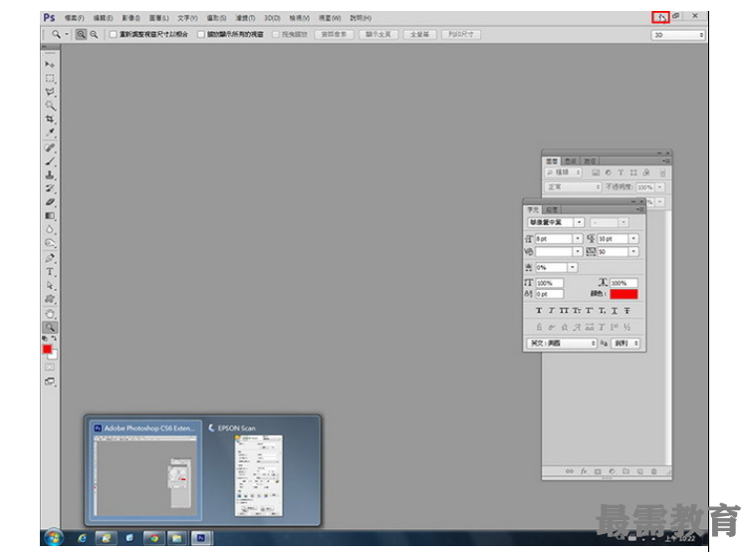The width and height of the screenshot is (747, 560).
Task: Switch to the Paragraph tab
Action: 552,209
